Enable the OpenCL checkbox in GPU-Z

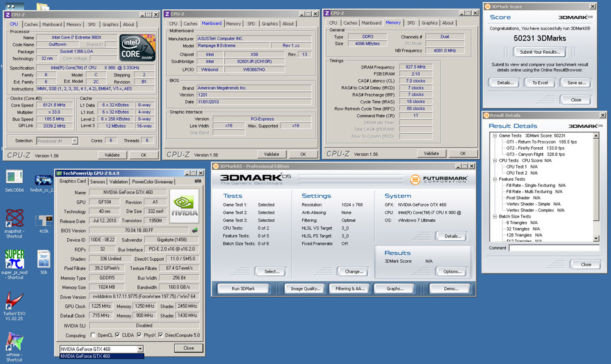[x=93, y=335]
